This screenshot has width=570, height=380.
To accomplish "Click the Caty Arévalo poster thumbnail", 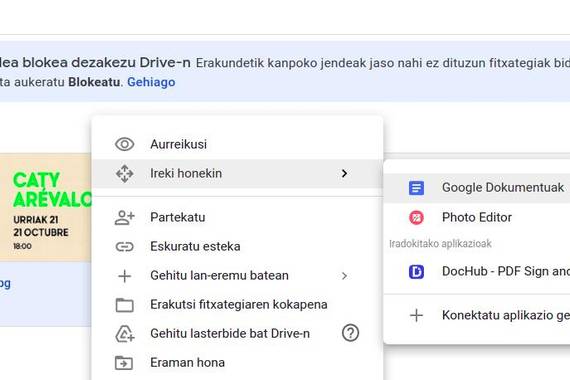I will pos(45,208).
